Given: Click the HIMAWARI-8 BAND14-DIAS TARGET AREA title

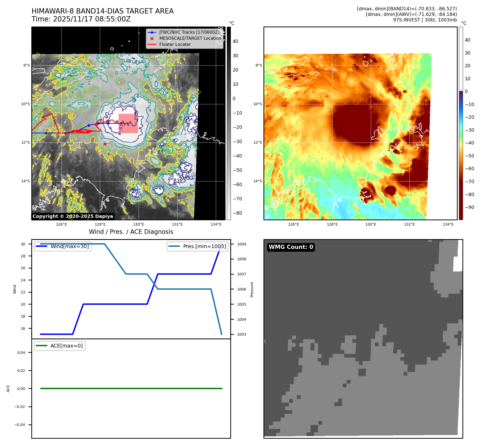Looking at the screenshot, I should (x=102, y=11).
